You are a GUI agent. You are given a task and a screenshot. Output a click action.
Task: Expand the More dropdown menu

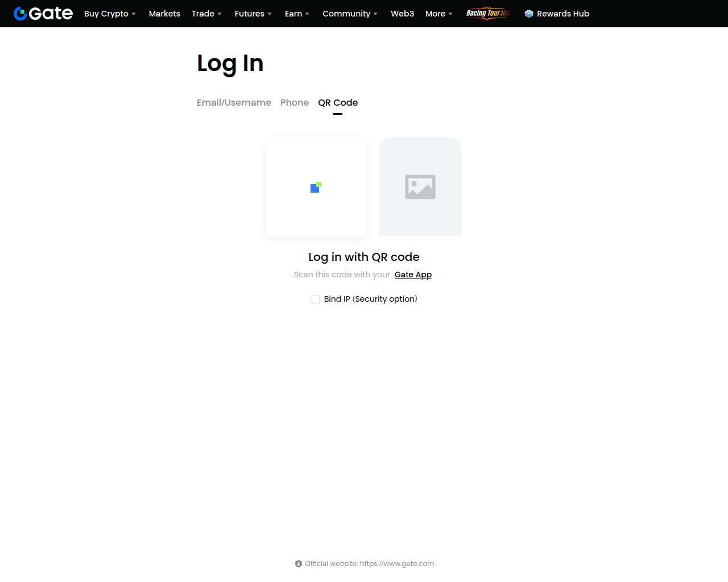[439, 14]
